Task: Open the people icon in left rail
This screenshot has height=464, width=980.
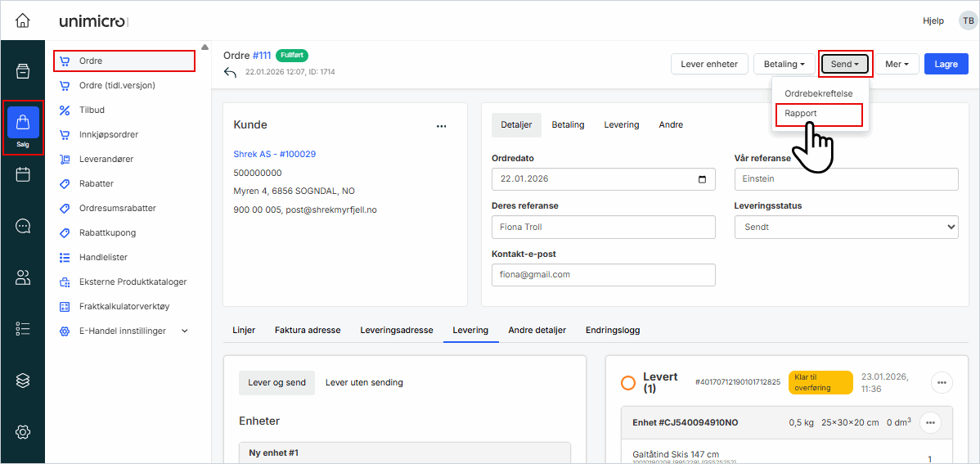Action: (23, 277)
